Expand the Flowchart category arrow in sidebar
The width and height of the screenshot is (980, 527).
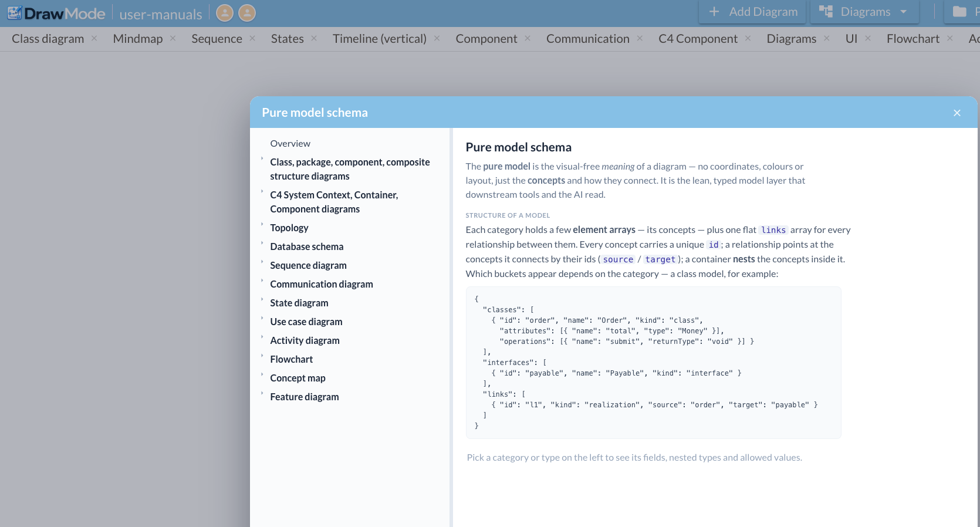click(262, 356)
